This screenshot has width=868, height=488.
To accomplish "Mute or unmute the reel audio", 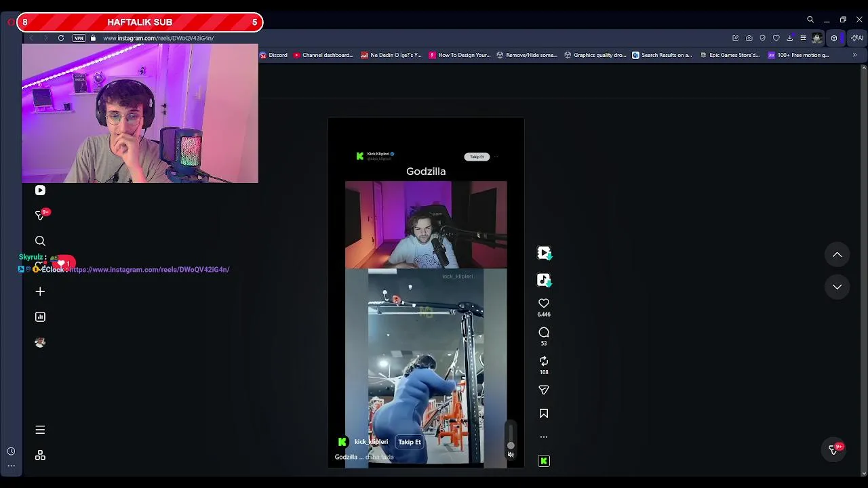I will (511, 455).
